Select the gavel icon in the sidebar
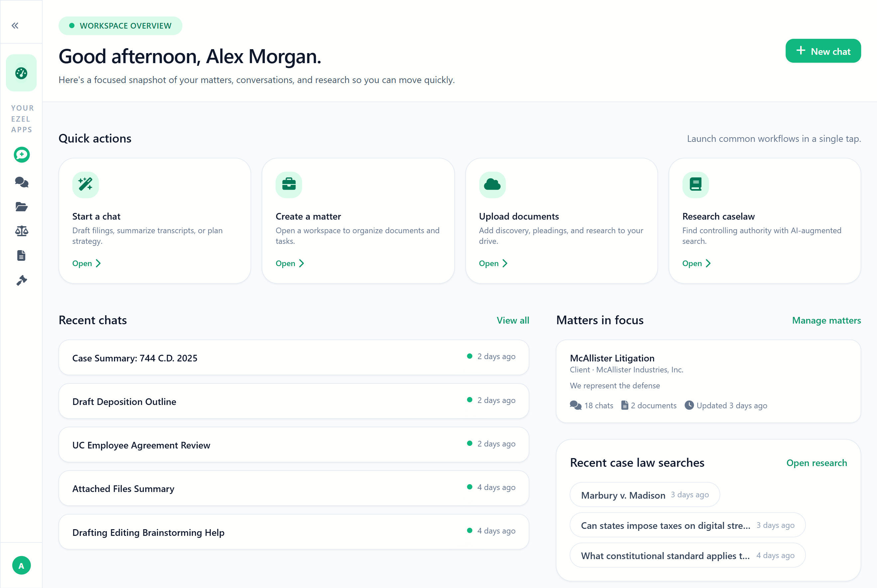 (21, 280)
